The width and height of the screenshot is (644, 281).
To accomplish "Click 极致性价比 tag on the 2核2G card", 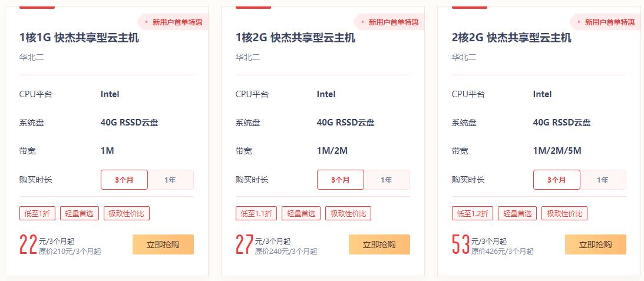I will click(565, 213).
